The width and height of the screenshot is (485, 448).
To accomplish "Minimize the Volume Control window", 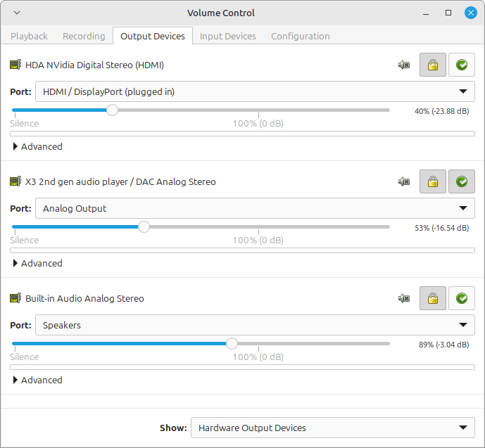I will coord(426,13).
